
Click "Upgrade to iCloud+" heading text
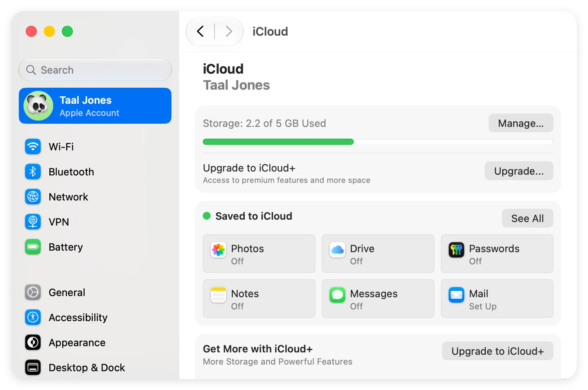click(249, 168)
